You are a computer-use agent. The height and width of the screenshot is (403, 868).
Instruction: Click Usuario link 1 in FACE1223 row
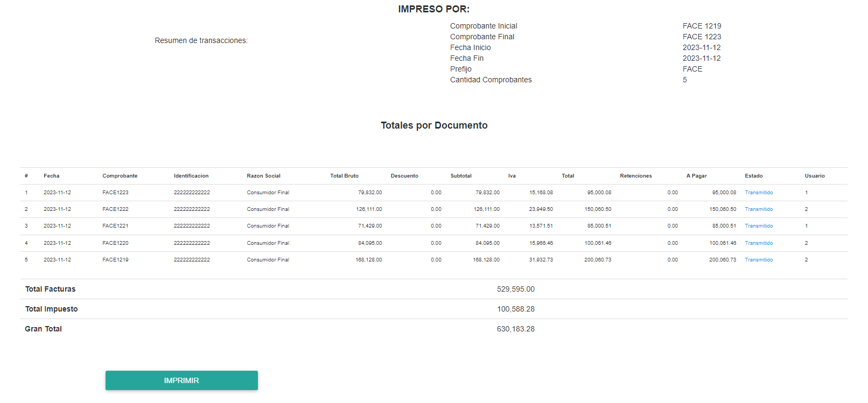pyautogui.click(x=806, y=193)
